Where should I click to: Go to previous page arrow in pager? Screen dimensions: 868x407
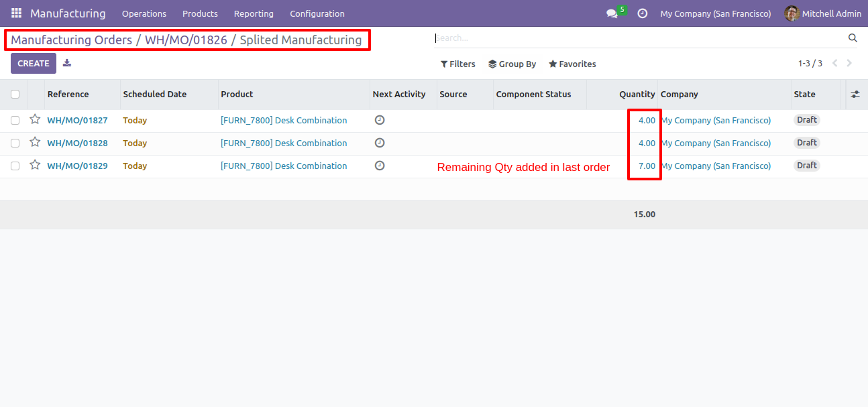point(835,64)
